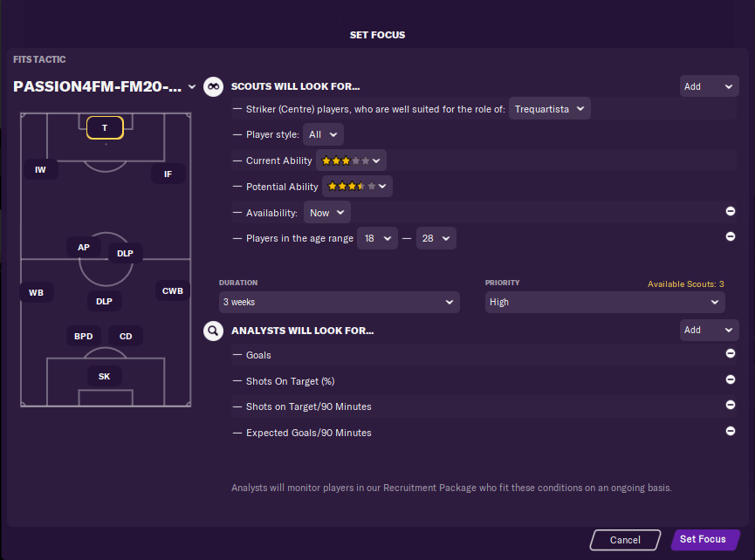Screen dimensions: 755x560
Task: Remove the Availability condition
Action: pos(730,211)
